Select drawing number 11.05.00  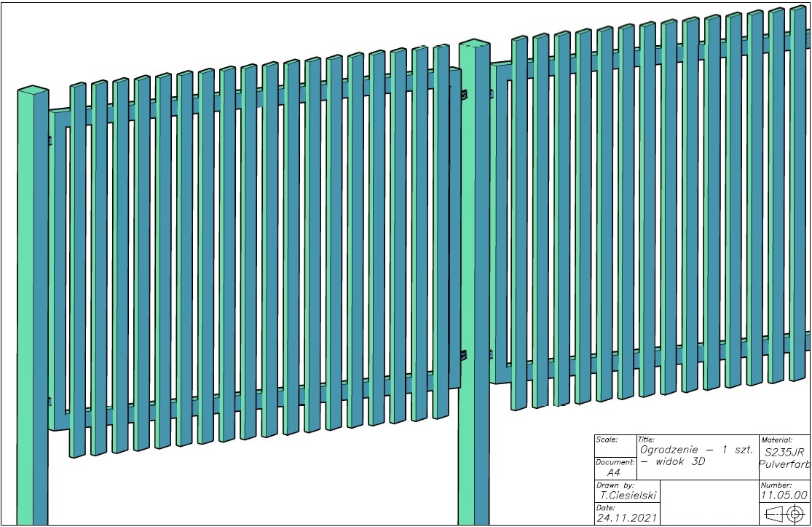pyautogui.click(x=784, y=495)
